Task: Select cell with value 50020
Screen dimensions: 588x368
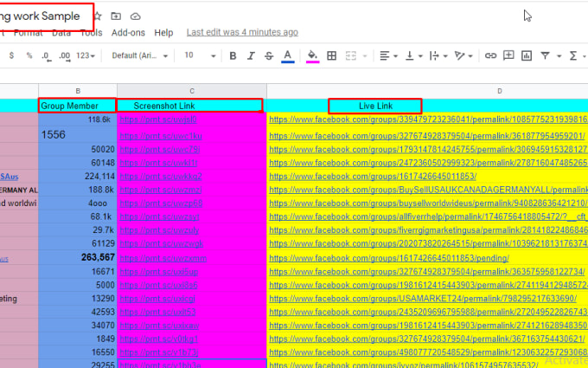Action: tap(78, 150)
